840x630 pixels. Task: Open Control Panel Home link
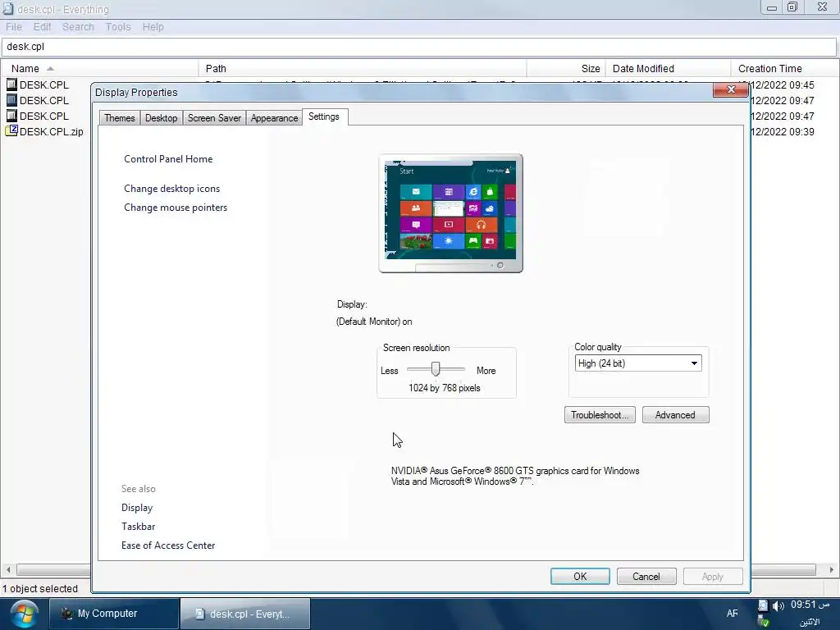(x=168, y=159)
